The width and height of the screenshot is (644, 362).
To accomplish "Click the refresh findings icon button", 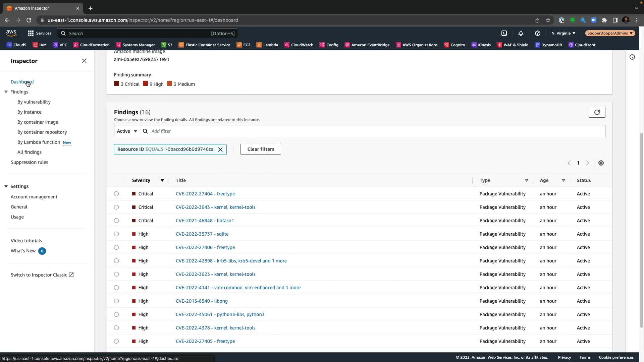I will 597,112.
